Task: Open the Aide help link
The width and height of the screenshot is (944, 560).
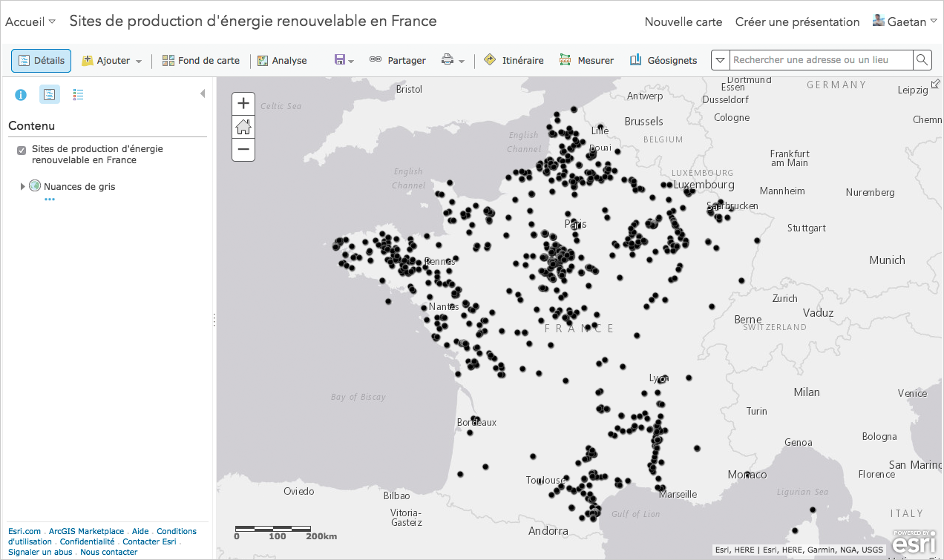Action: [140, 531]
